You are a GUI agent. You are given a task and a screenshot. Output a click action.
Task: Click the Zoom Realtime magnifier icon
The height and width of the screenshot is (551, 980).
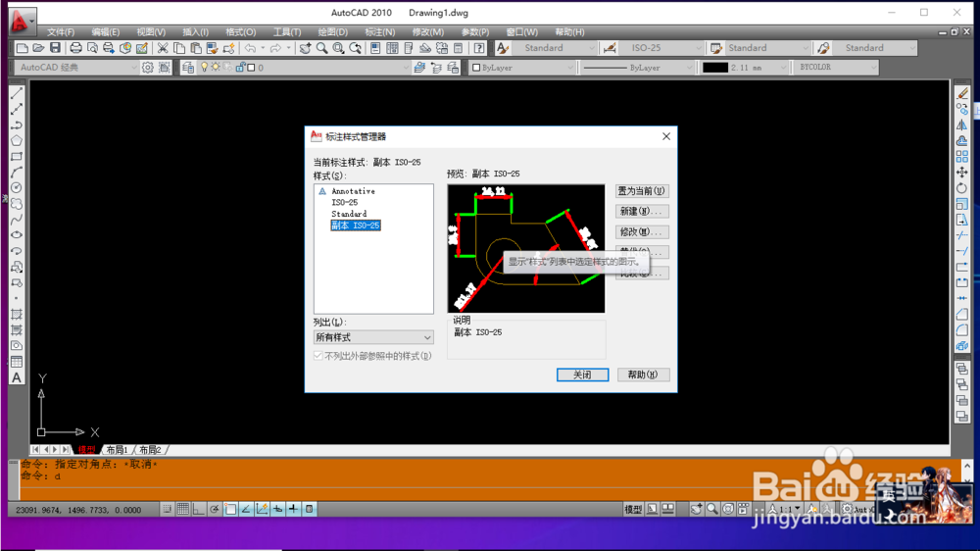coord(321,48)
